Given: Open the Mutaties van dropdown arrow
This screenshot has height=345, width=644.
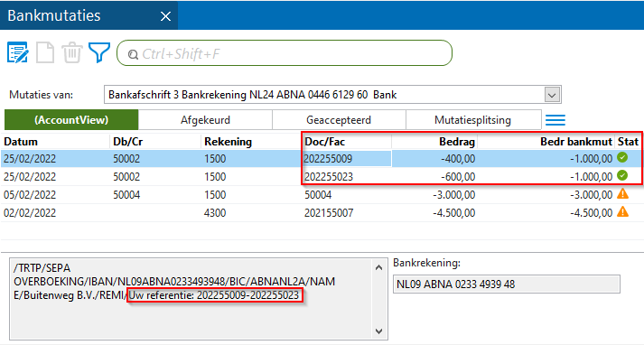Looking at the screenshot, I should coord(552,95).
